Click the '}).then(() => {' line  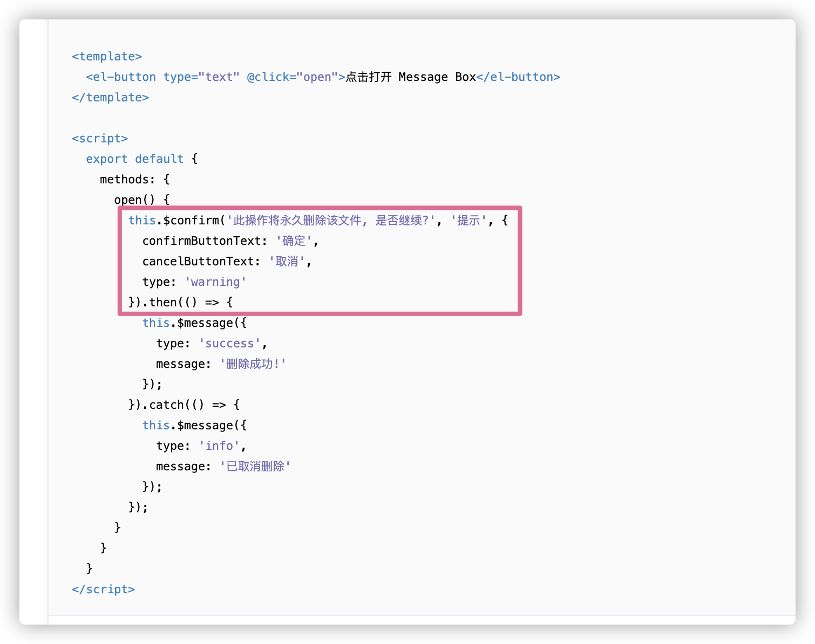coord(181,303)
